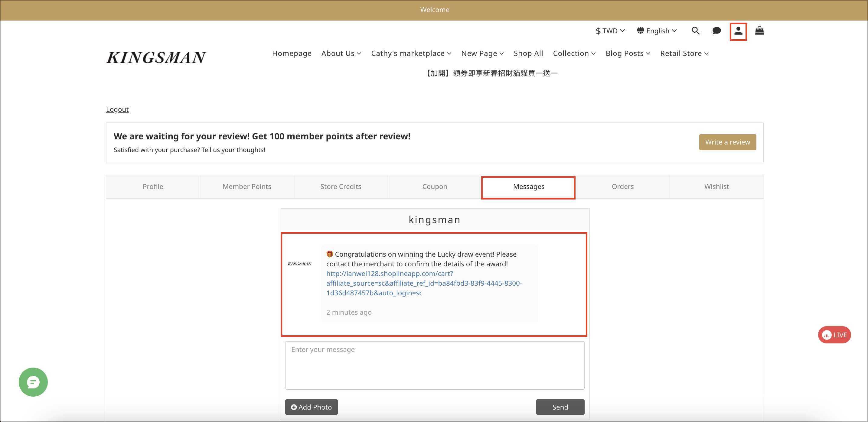Open the member account person icon

[x=738, y=31]
